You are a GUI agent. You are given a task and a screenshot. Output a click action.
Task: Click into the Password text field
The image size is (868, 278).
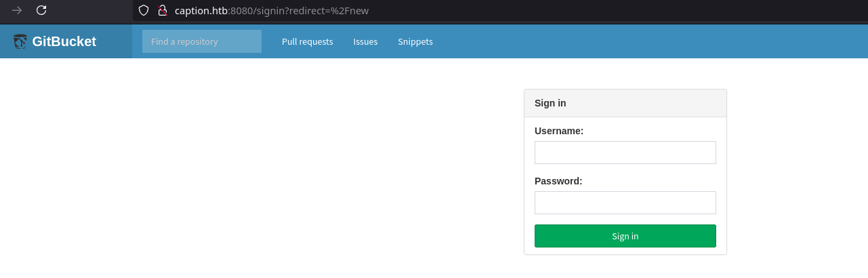[x=625, y=203]
